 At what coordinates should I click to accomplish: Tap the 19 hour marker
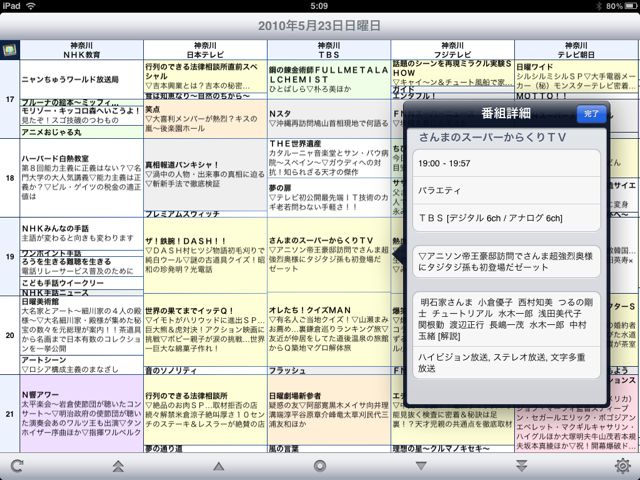[x=10, y=256]
